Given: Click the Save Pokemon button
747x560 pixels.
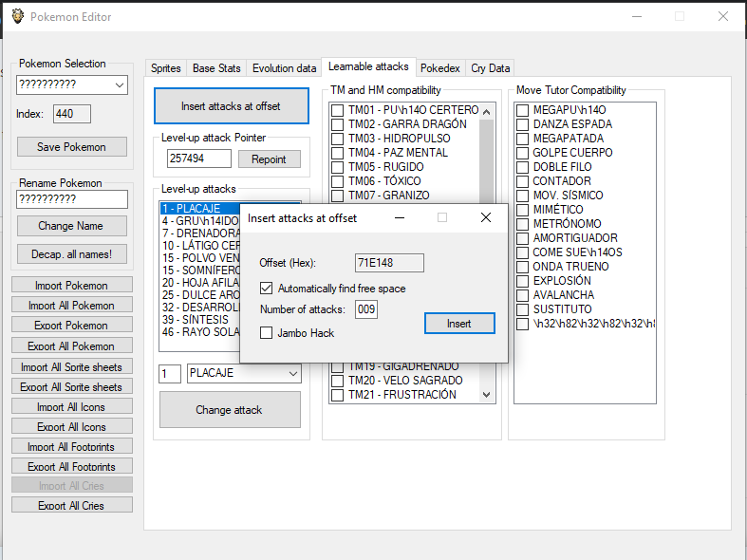Looking at the screenshot, I should point(72,147).
